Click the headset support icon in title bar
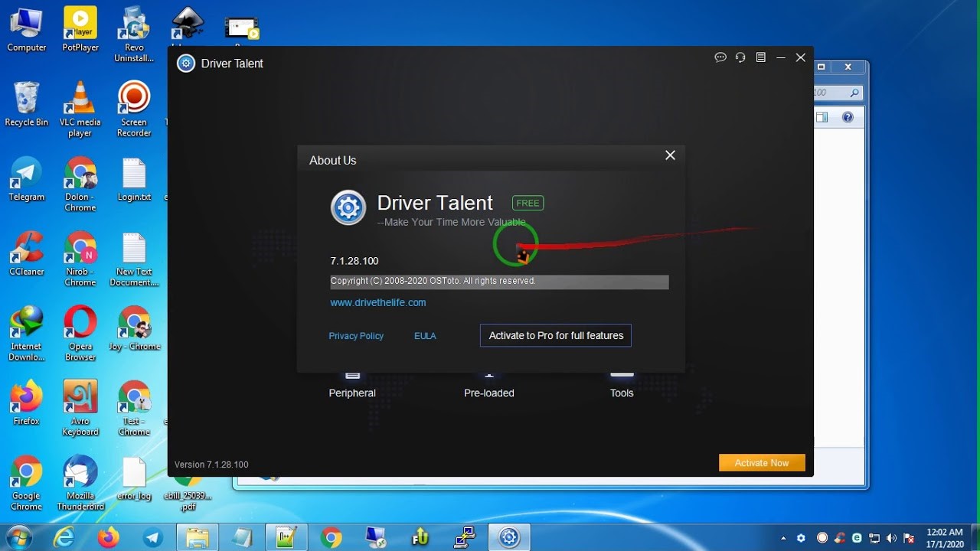 click(x=740, y=57)
